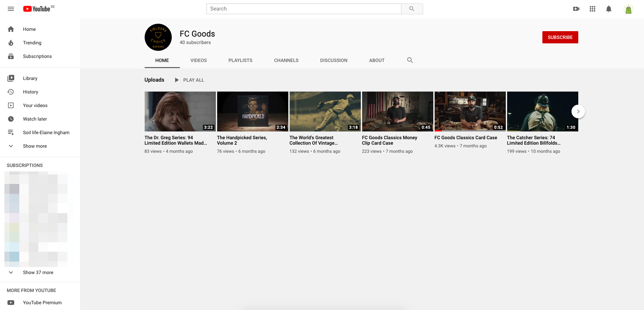Click the YouTube logo
This screenshot has height=310, width=644.
click(x=37, y=9)
